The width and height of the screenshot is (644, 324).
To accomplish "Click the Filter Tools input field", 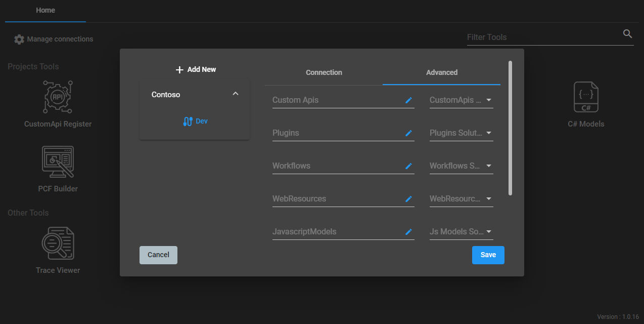I will [542, 37].
